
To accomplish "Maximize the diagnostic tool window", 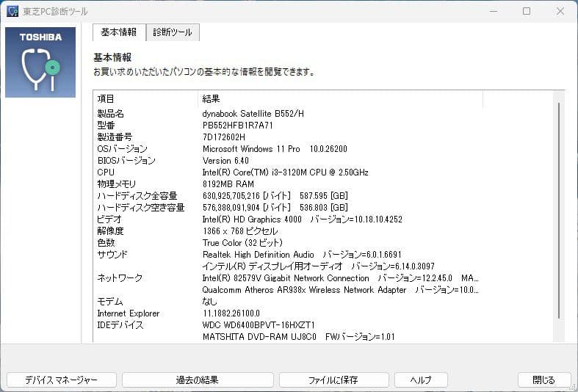I will tap(527, 11).
